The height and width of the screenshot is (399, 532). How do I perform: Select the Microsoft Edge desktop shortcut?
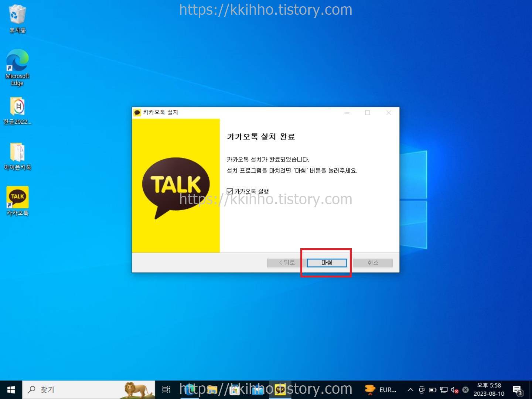tap(17, 68)
